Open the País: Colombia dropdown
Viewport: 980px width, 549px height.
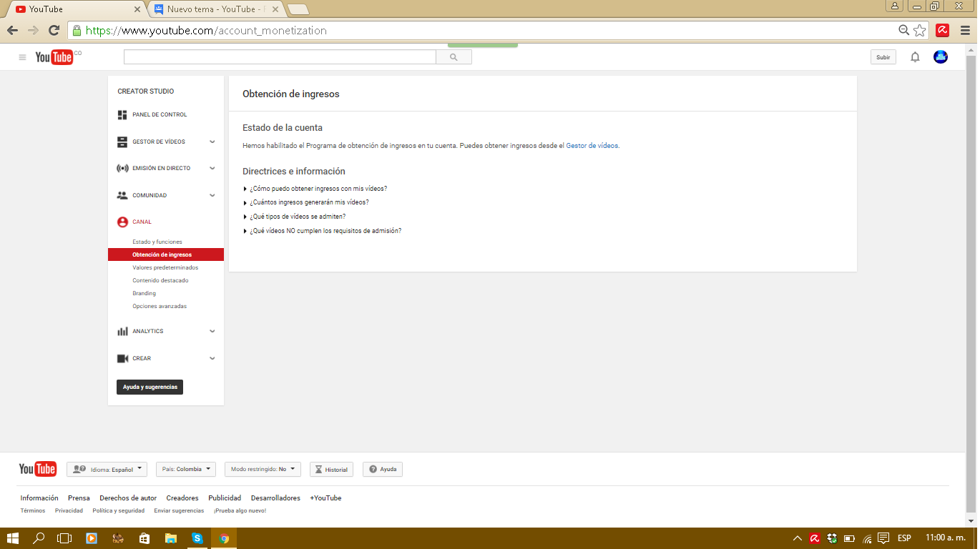[x=186, y=470]
